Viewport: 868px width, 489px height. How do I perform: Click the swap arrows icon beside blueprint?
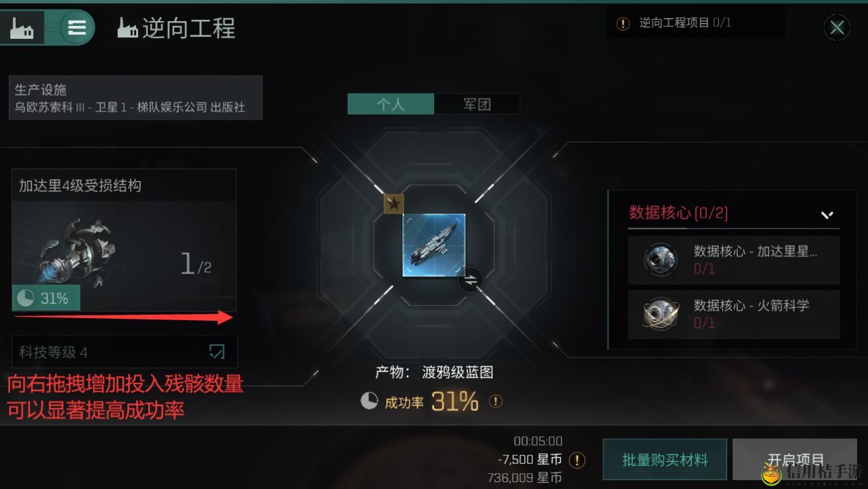click(471, 280)
